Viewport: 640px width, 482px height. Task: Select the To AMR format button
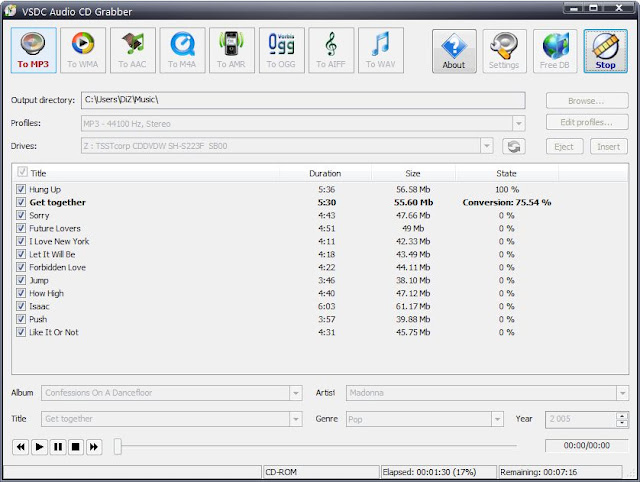pyautogui.click(x=231, y=50)
